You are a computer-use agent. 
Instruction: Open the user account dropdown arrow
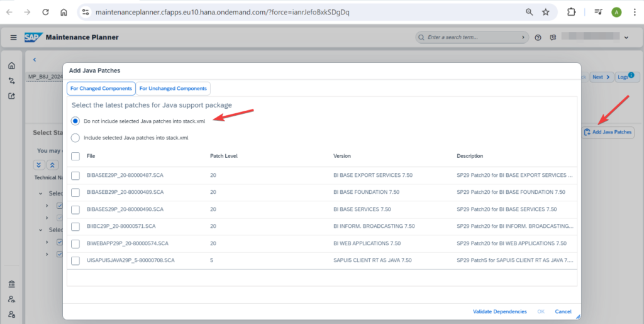pyautogui.click(x=626, y=37)
